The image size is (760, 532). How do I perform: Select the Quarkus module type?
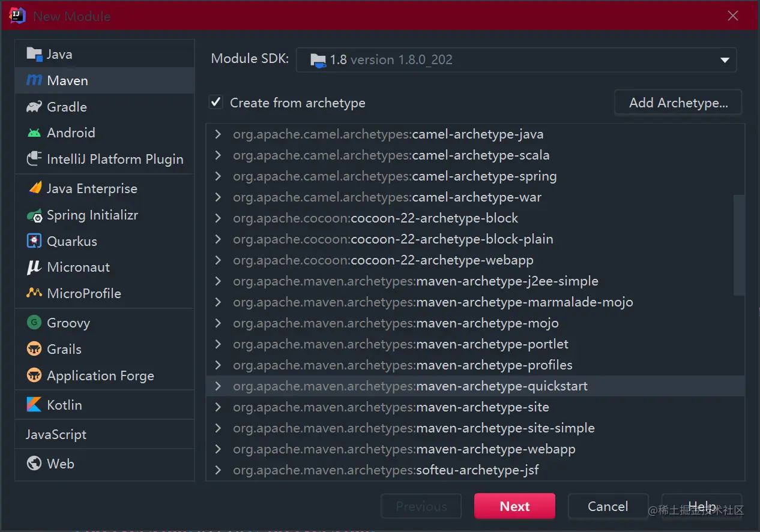point(104,241)
